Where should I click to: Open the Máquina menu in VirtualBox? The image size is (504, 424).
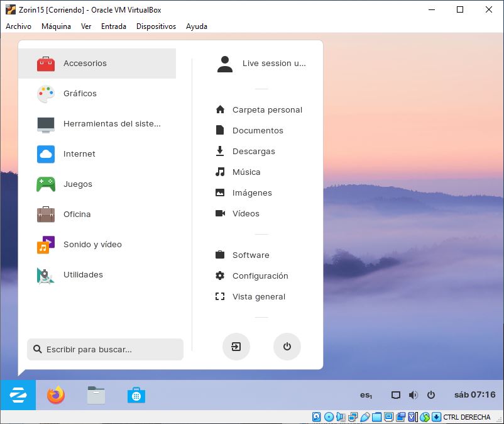56,26
